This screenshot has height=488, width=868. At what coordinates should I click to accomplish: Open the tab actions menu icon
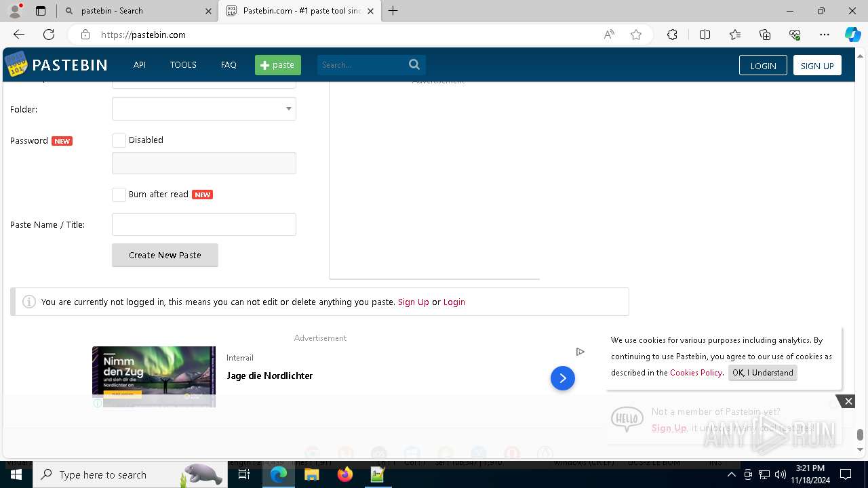coord(41,11)
